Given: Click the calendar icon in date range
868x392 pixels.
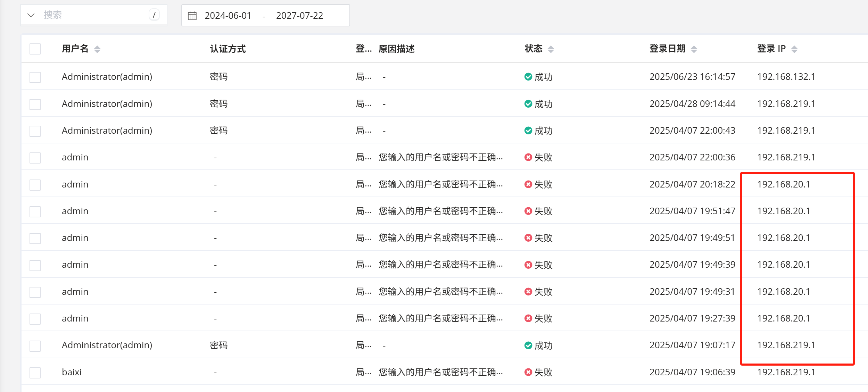Looking at the screenshot, I should 192,16.
